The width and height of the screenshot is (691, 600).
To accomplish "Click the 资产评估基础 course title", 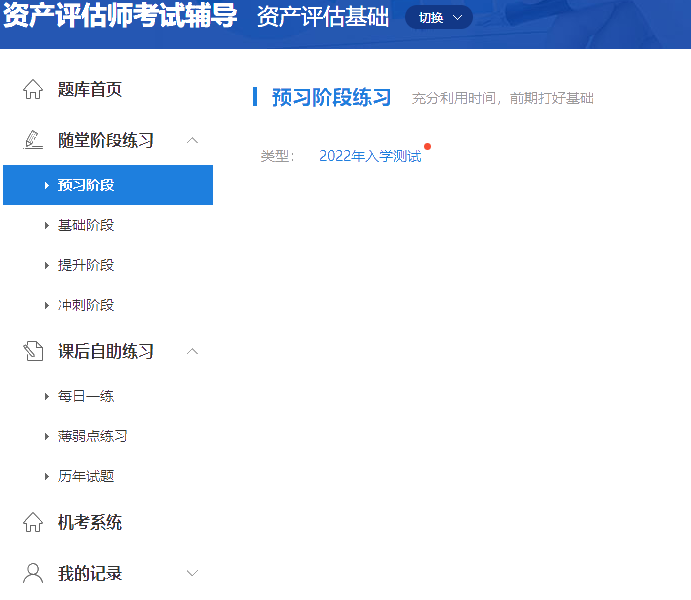I will click(x=323, y=17).
